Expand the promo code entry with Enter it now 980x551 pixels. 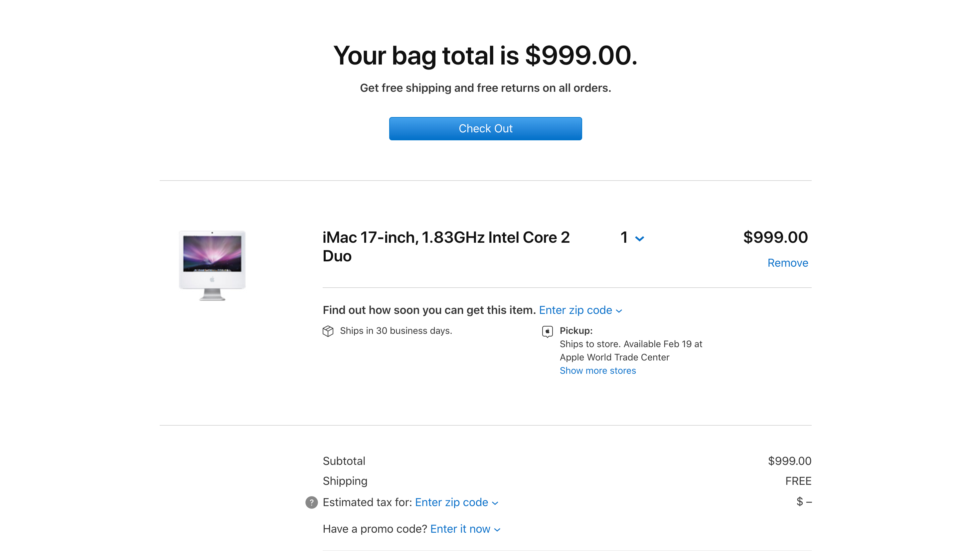pos(464,529)
